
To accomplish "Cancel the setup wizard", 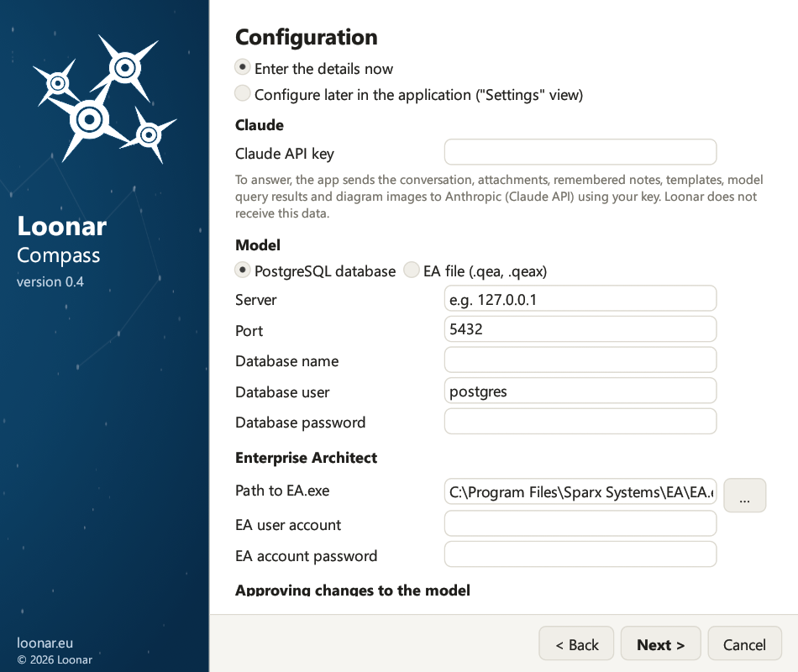I will [744, 643].
